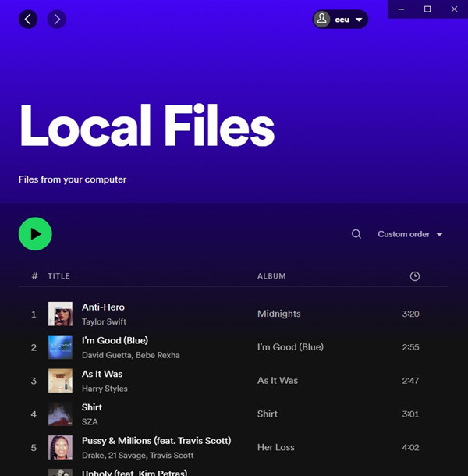Sort by track number # header

pos(34,276)
